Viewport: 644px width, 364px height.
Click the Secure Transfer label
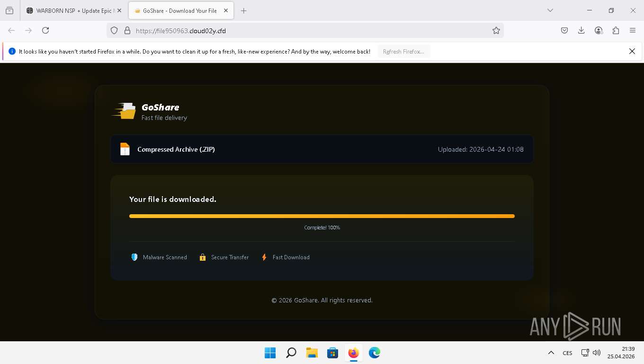pyautogui.click(x=230, y=257)
